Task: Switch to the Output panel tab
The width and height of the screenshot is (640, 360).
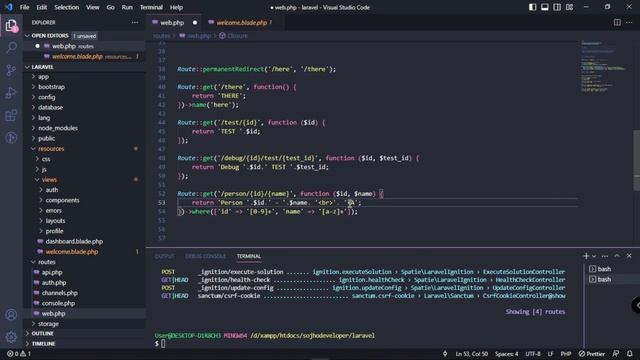Action: tap(165, 256)
